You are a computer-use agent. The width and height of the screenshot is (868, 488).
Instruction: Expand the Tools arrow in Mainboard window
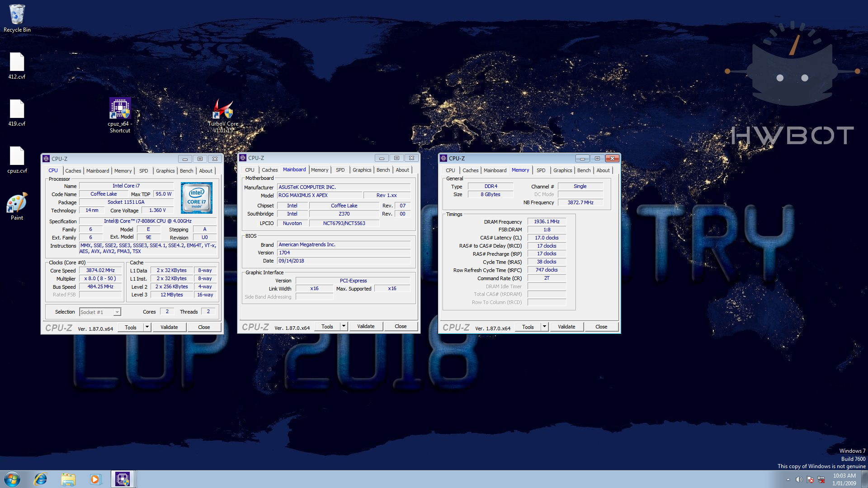point(344,326)
